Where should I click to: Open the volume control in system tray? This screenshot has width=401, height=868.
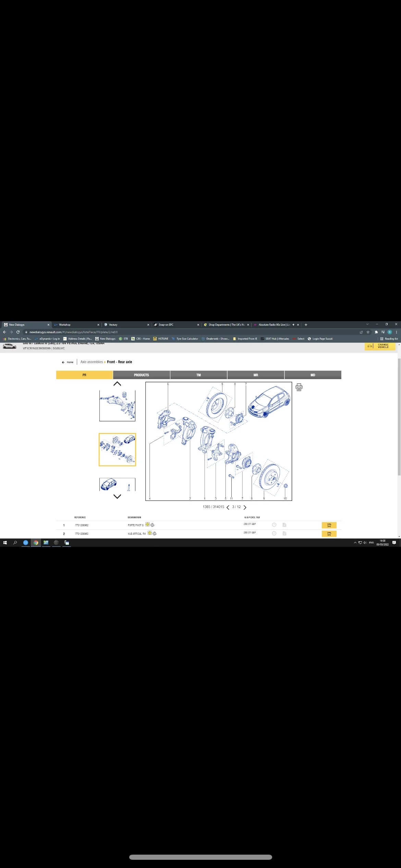pyautogui.click(x=365, y=543)
